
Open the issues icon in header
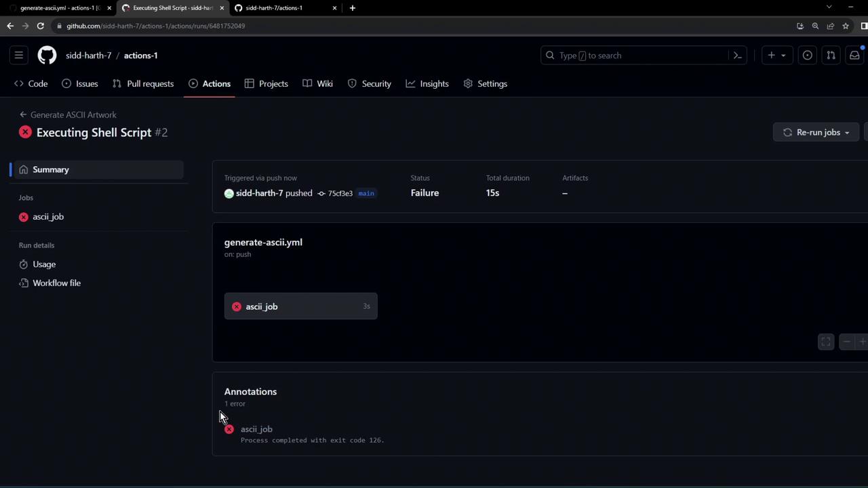point(808,56)
